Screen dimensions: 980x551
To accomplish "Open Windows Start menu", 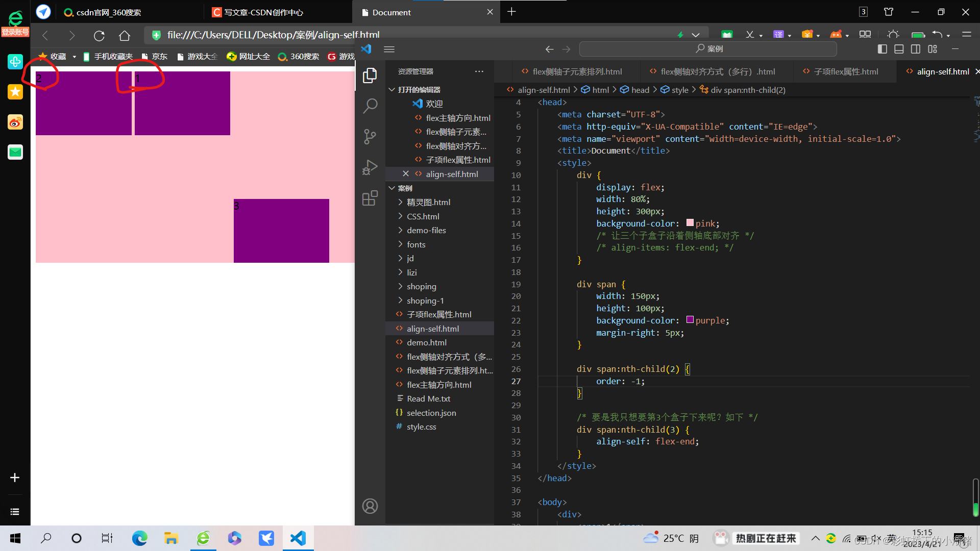I will (15, 538).
